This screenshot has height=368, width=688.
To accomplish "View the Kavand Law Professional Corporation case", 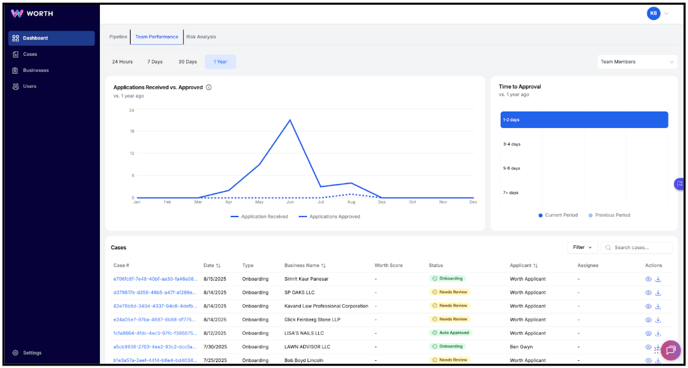I will (x=648, y=306).
